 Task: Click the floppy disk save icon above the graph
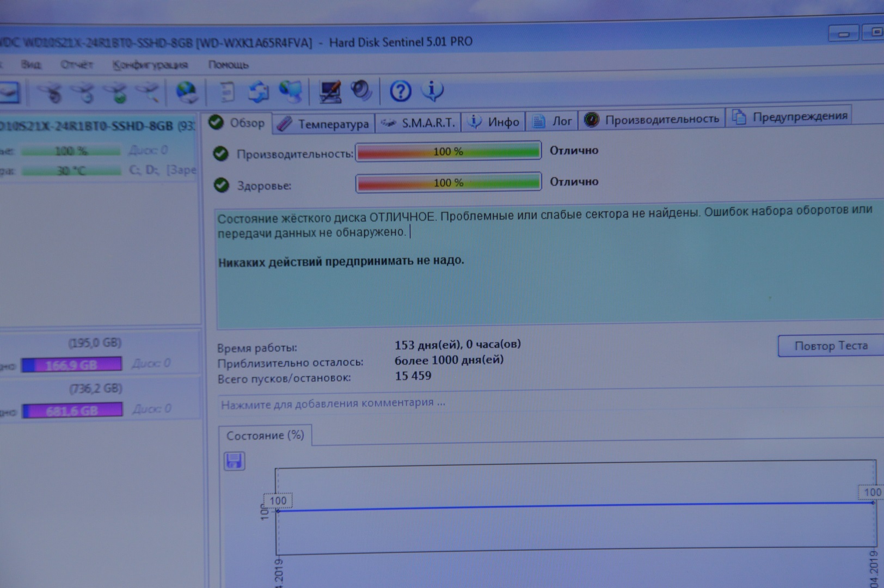point(234,461)
